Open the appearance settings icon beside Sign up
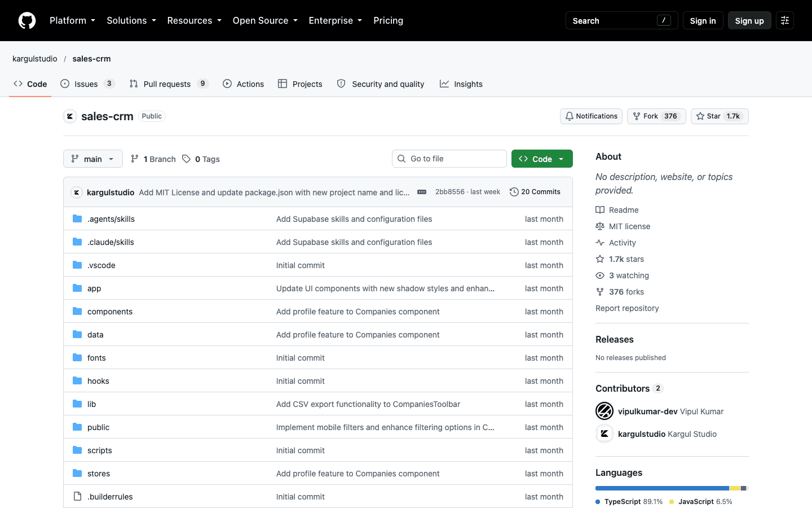 click(785, 20)
